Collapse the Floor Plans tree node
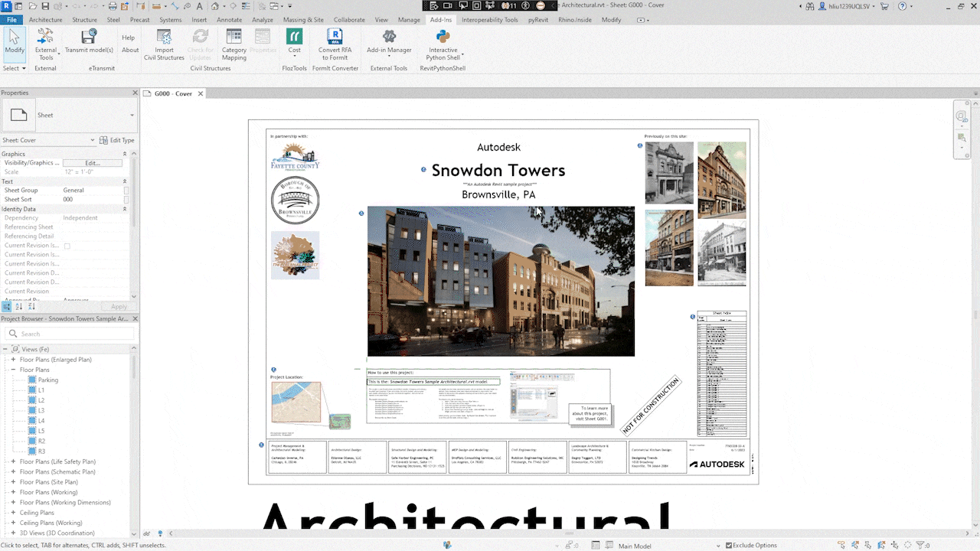This screenshot has width=980, height=551. [x=13, y=370]
